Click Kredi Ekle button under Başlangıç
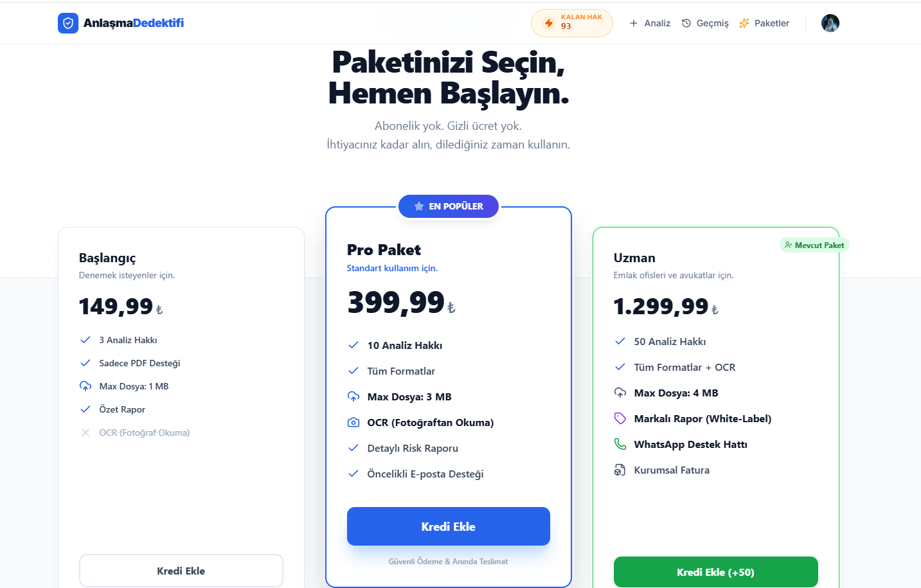 coord(181,571)
